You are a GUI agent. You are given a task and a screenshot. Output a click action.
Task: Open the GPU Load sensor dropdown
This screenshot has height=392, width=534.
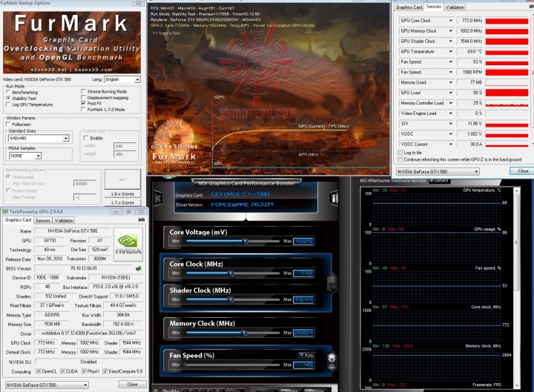tap(451, 93)
